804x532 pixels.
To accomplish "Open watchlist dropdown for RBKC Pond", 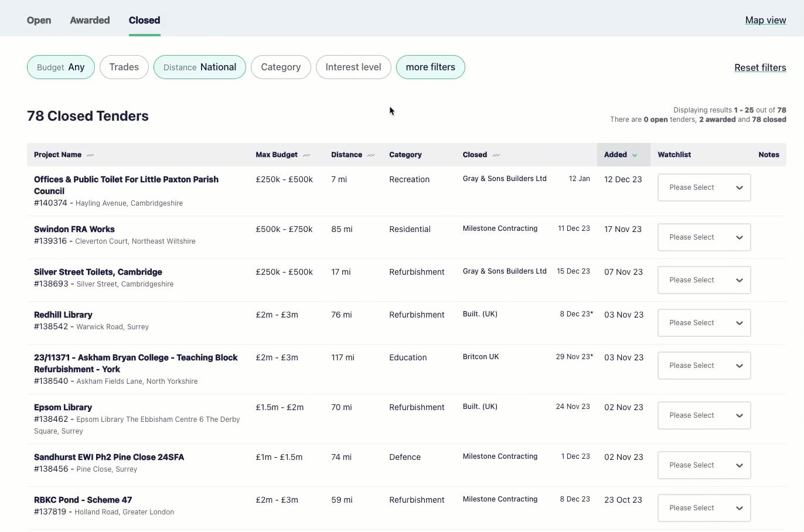I will (x=704, y=508).
